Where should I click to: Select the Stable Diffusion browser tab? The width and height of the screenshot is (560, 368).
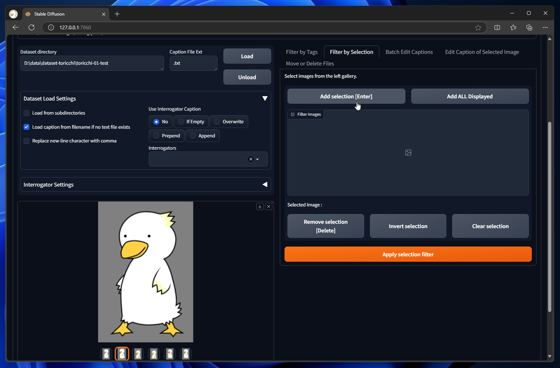[x=65, y=14]
